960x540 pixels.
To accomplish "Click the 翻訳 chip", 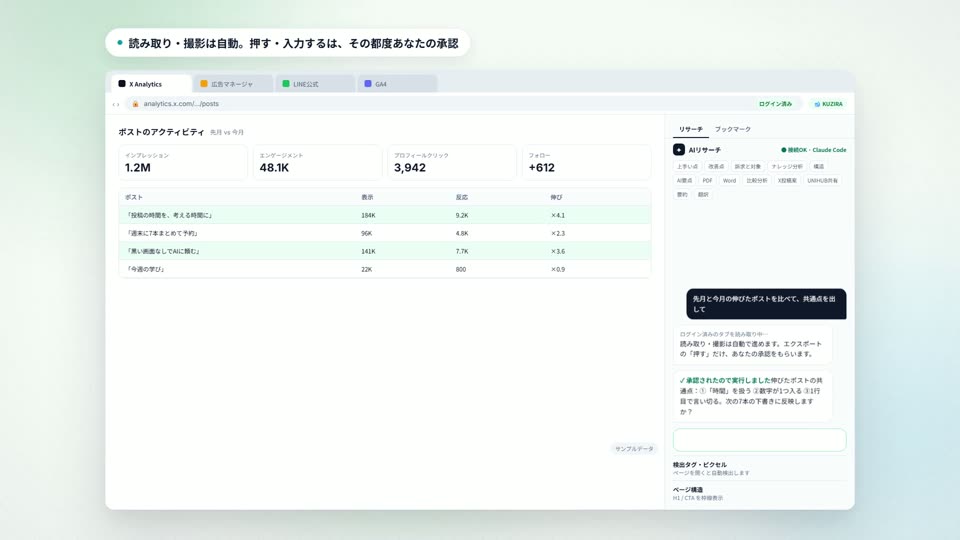I will 703,195.
